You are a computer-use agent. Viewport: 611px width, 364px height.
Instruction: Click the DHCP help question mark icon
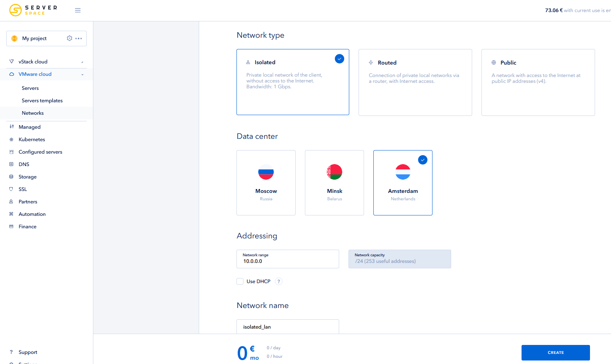[278, 282]
